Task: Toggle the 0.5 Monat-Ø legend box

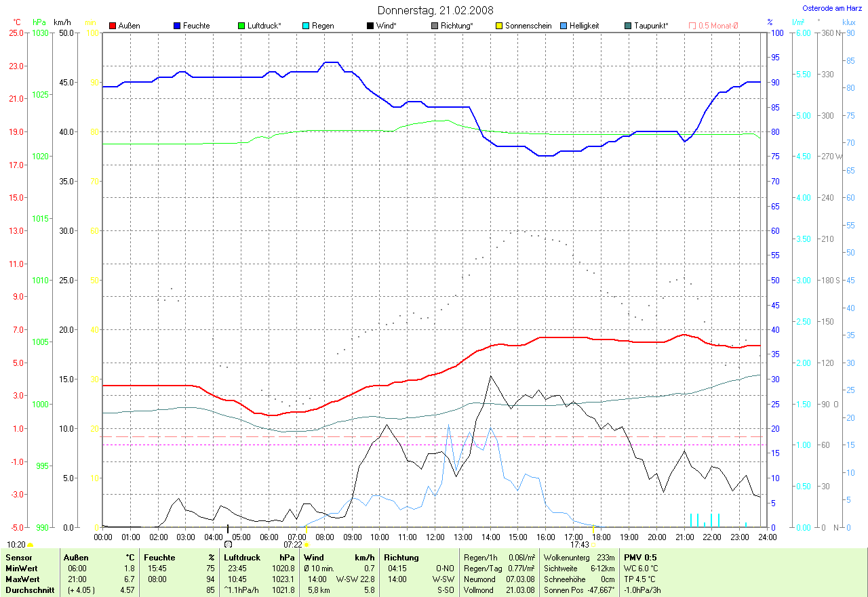Action: 692,26
